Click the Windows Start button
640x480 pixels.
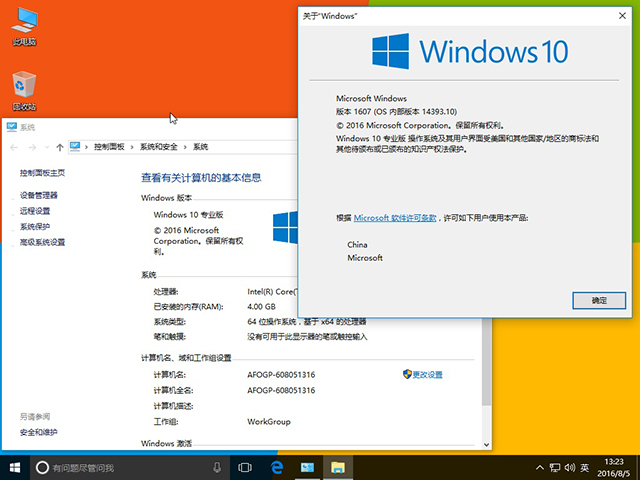click(15, 468)
